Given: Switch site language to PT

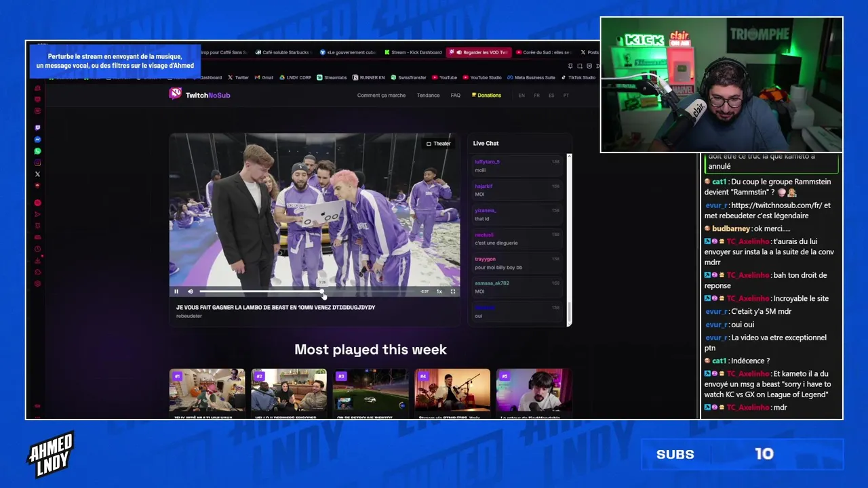Looking at the screenshot, I should click(x=566, y=96).
